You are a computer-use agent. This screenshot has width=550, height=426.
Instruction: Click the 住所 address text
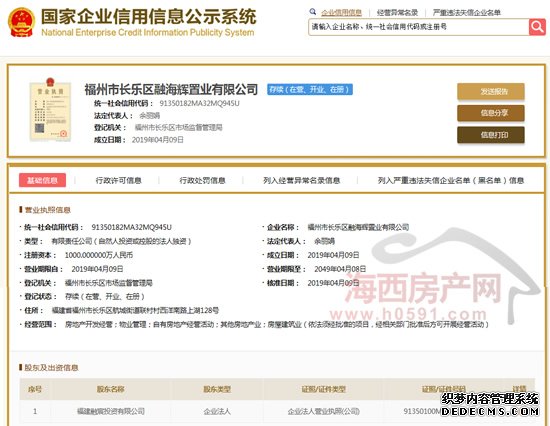135,311
